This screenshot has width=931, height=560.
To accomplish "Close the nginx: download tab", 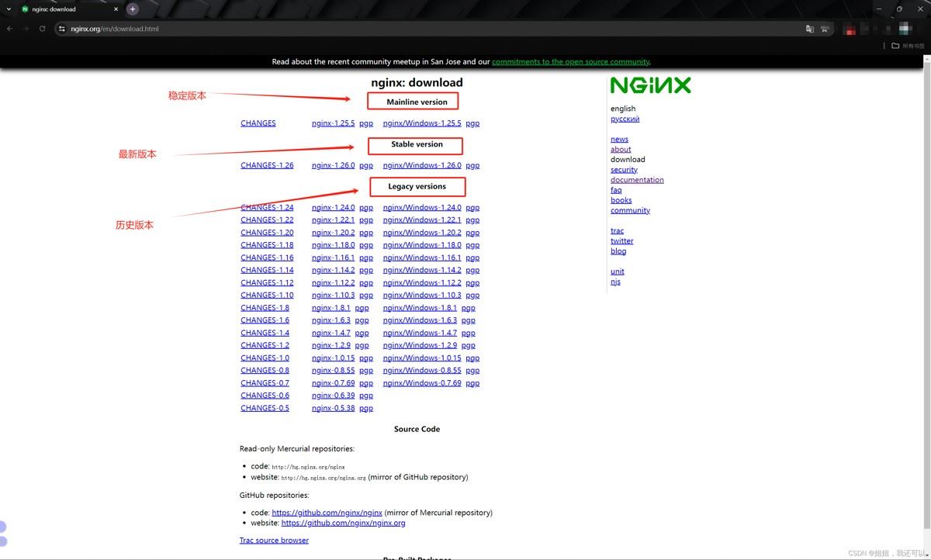I will [x=116, y=9].
